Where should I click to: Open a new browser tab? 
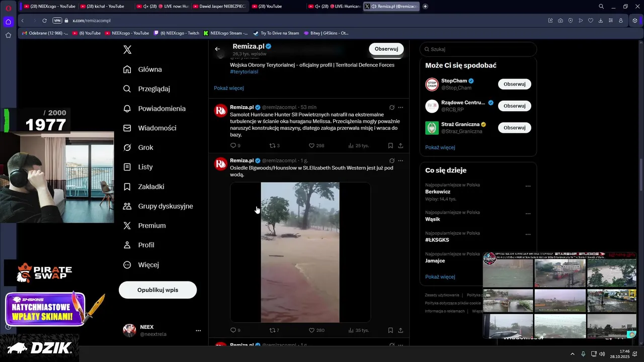point(425,7)
